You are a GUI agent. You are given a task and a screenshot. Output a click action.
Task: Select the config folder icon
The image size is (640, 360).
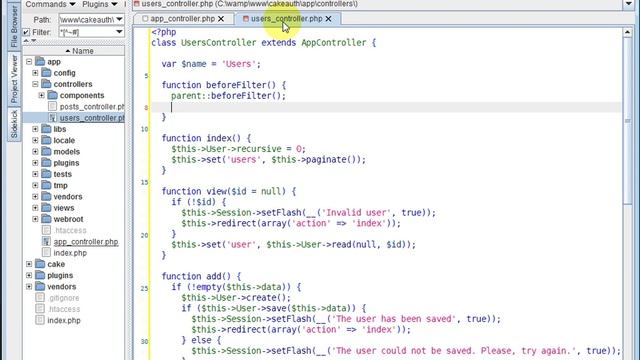tap(46, 73)
